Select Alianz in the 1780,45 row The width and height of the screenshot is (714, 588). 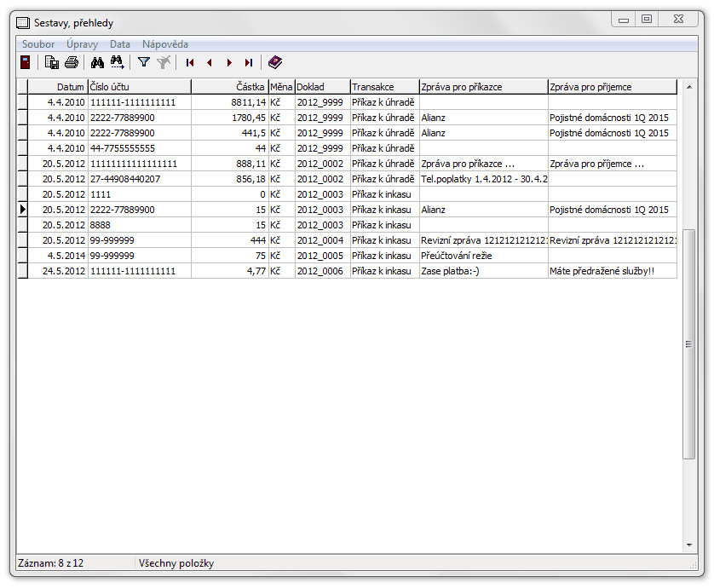tap(484, 118)
